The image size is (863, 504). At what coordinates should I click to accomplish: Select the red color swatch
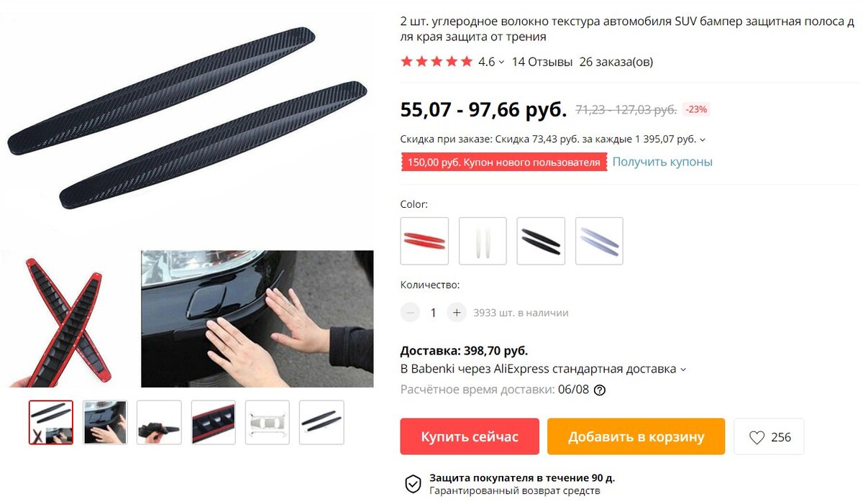pos(424,241)
